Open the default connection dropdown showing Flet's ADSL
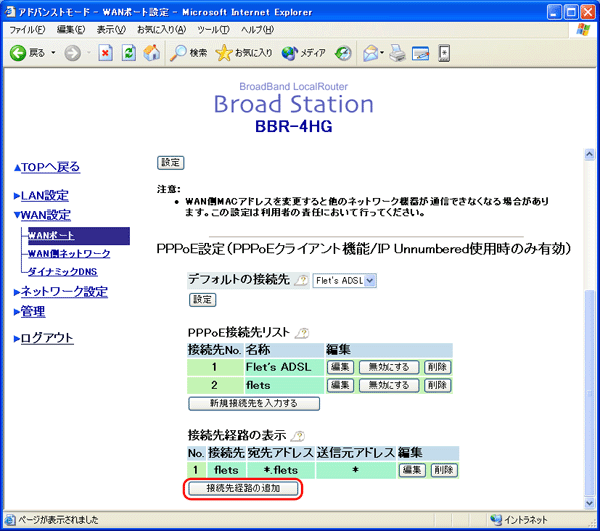The image size is (600, 531). coord(344,280)
